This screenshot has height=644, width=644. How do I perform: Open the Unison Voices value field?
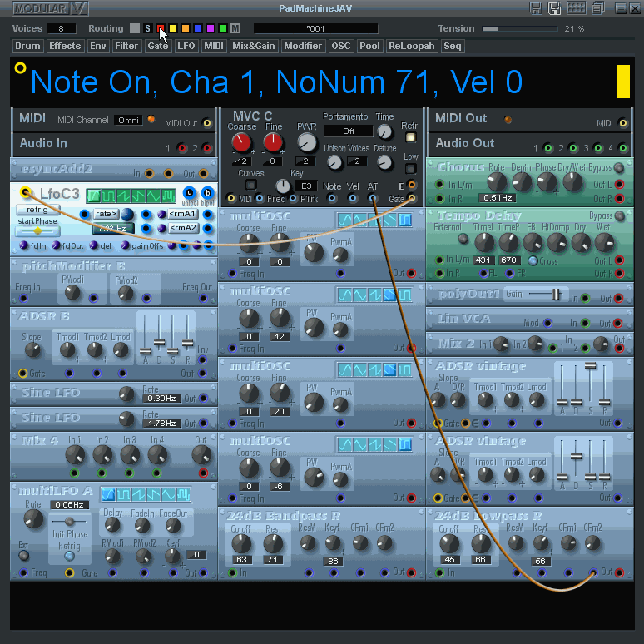pos(357,161)
